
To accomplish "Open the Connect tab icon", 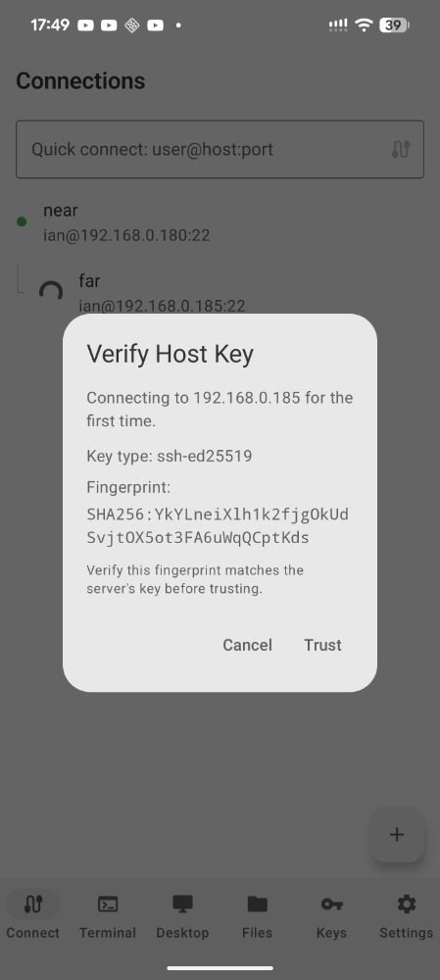I will pos(32,904).
